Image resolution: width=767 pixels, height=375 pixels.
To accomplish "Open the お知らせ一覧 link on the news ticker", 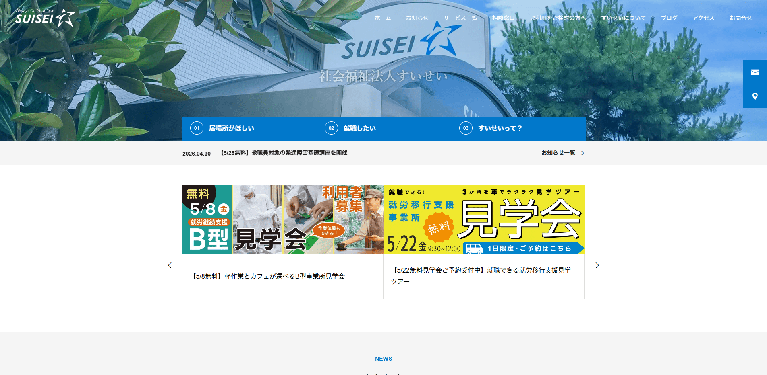I will pos(558,153).
